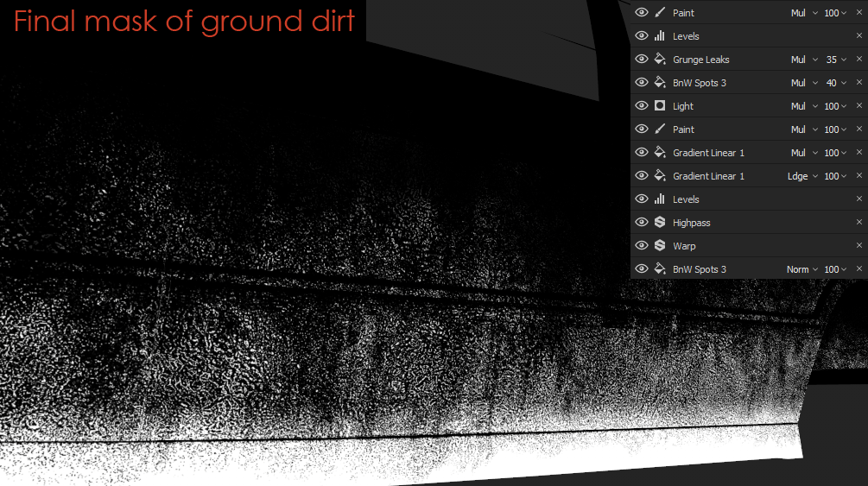The height and width of the screenshot is (486, 868).
Task: Select Gradient Linear 1 name in the Mul row
Action: click(x=708, y=153)
